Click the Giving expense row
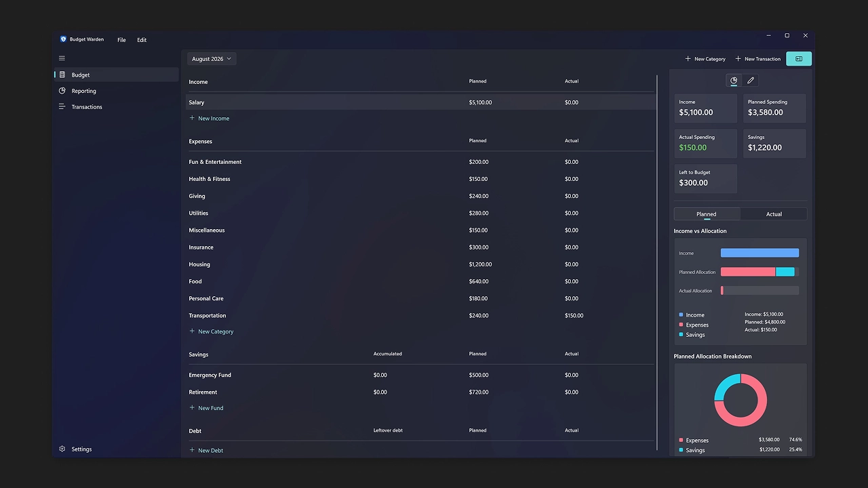 coord(421,196)
